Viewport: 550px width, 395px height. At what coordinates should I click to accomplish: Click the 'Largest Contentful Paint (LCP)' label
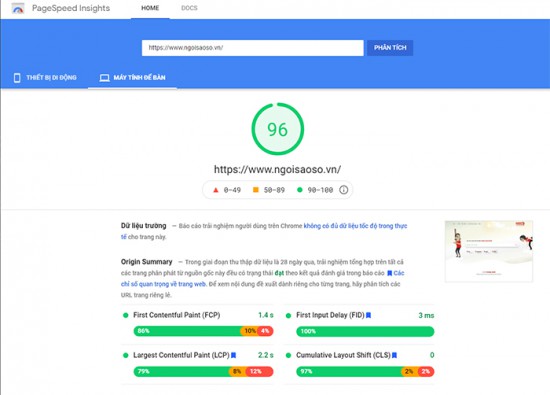click(181, 355)
